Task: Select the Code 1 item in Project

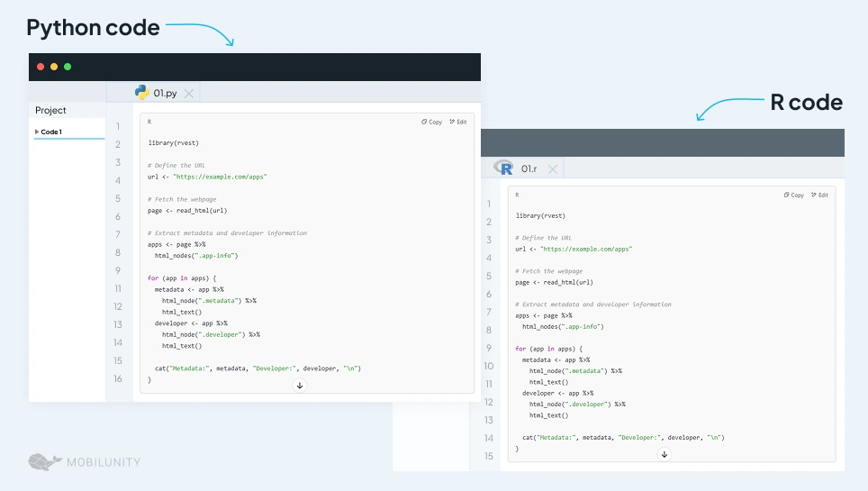Action: [x=51, y=132]
